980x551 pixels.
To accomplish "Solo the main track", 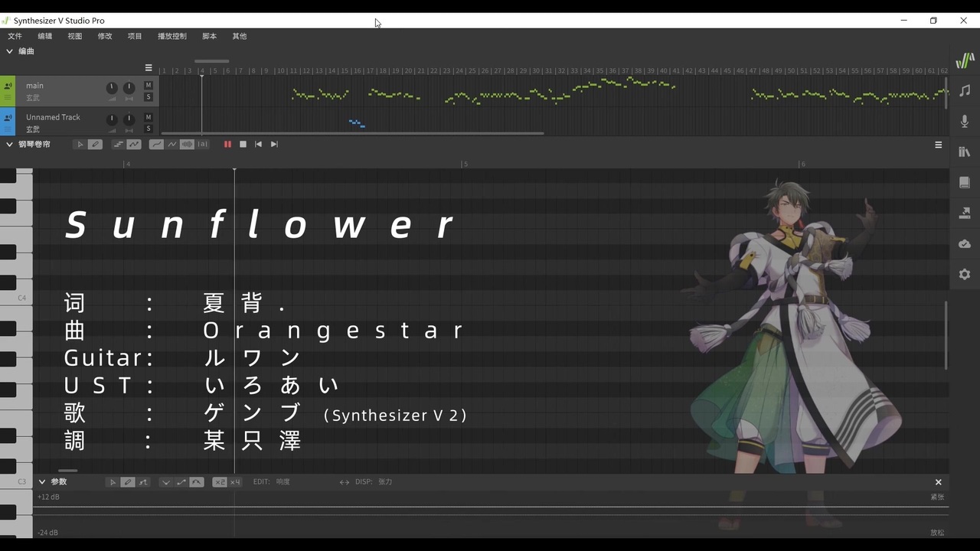I will pyautogui.click(x=149, y=97).
